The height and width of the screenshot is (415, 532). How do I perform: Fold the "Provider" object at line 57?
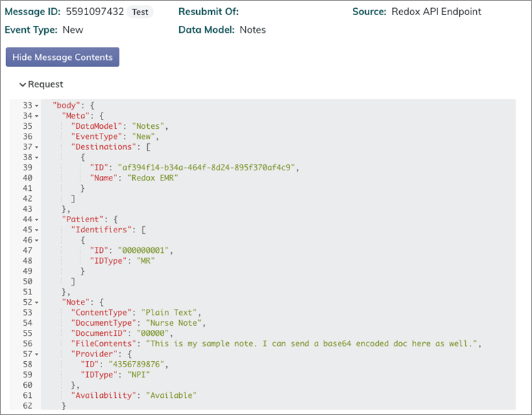(x=37, y=354)
